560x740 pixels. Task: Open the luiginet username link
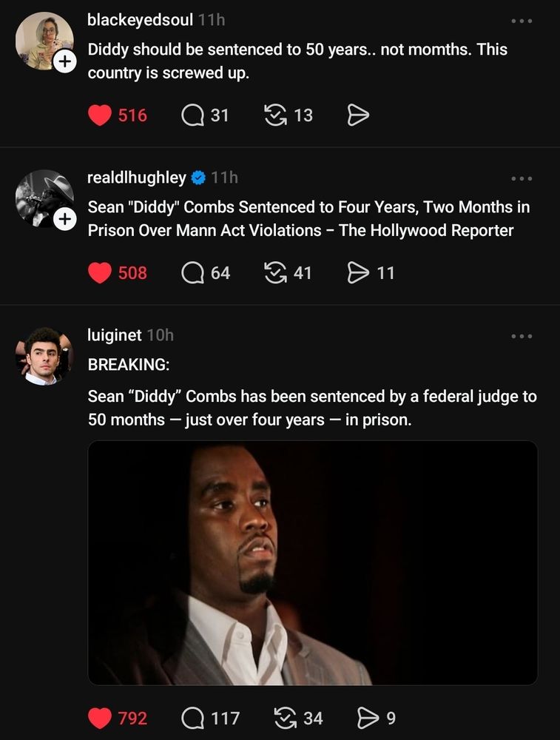(x=114, y=335)
